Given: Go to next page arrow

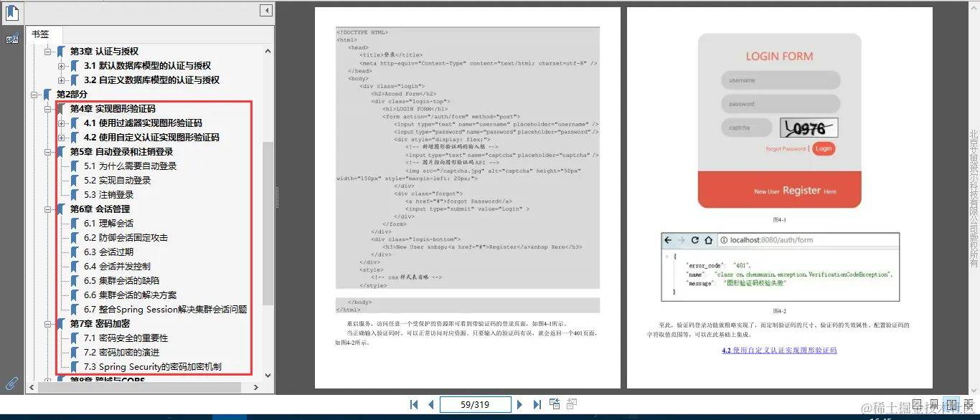Looking at the screenshot, I should (519, 404).
